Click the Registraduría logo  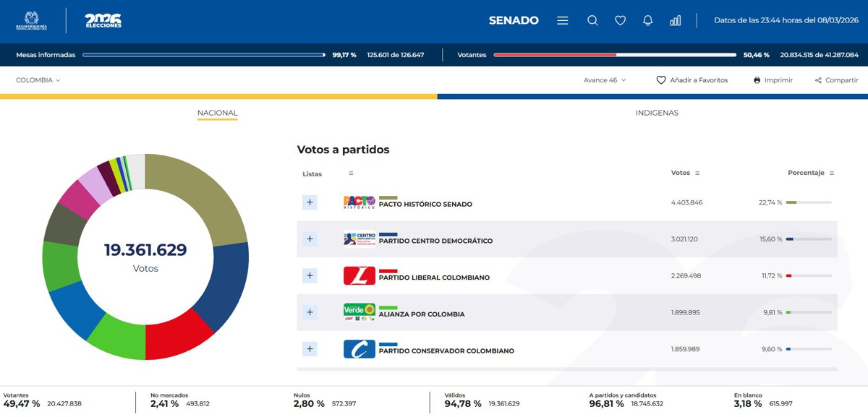click(31, 21)
